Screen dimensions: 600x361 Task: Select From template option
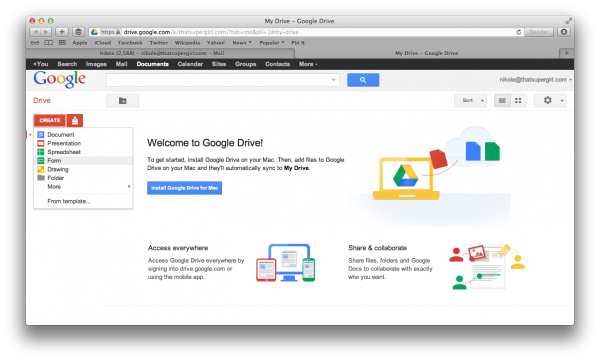point(83,201)
